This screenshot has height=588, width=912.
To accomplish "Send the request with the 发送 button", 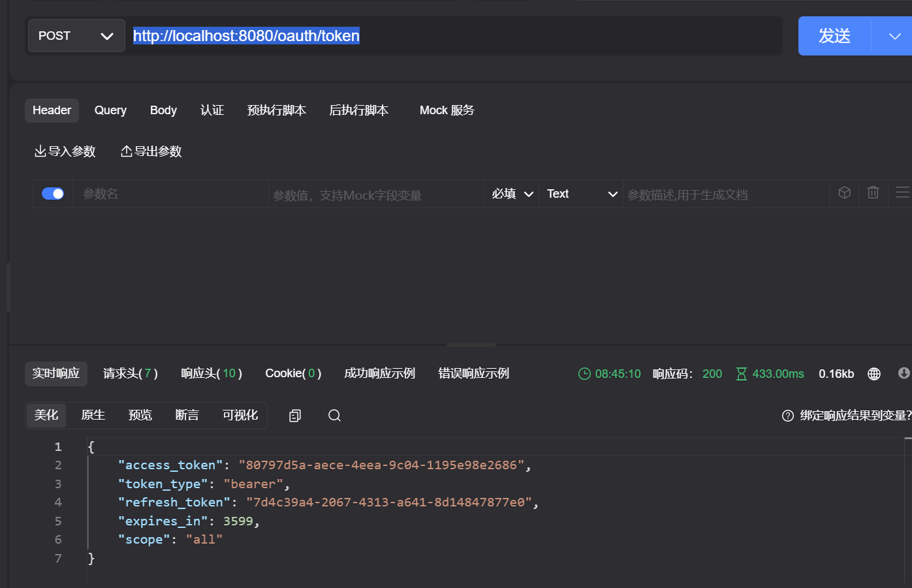I will tap(834, 36).
